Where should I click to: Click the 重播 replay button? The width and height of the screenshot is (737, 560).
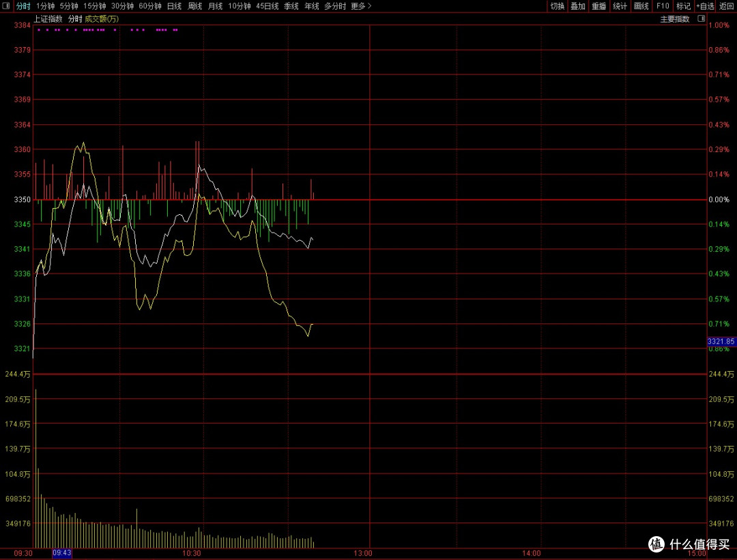click(599, 6)
